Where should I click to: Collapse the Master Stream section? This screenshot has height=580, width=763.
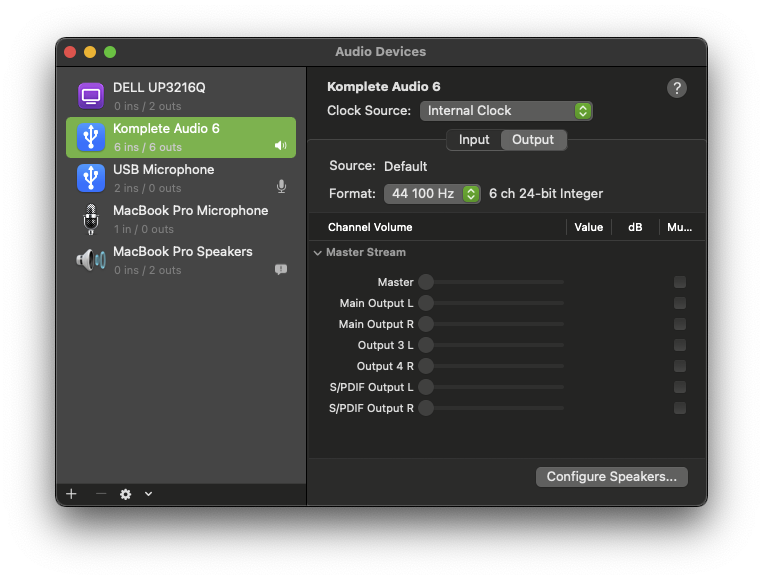318,253
